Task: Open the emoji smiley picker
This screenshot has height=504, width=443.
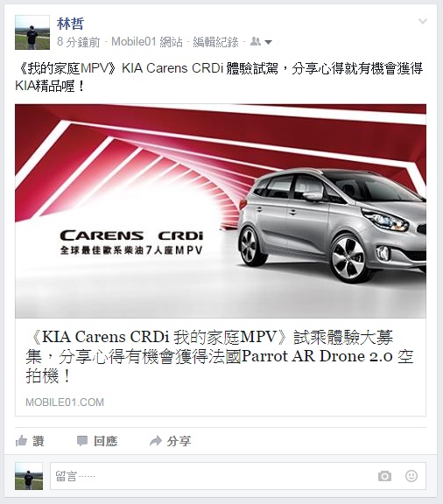Action: click(411, 476)
